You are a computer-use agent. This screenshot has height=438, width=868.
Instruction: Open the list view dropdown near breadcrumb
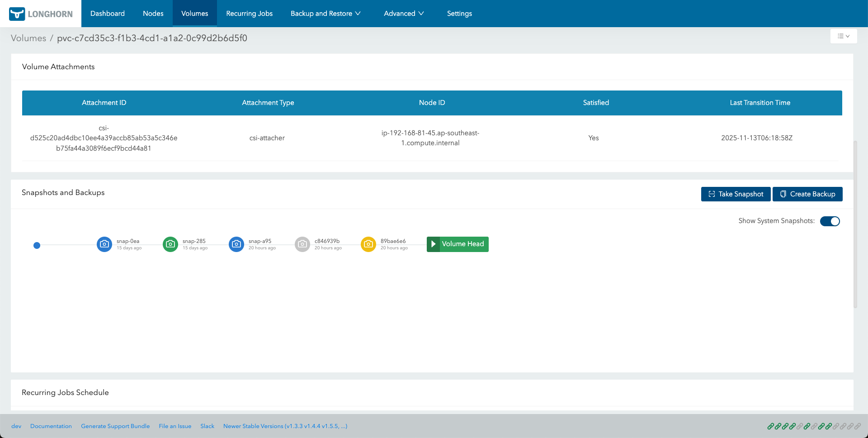click(x=844, y=36)
